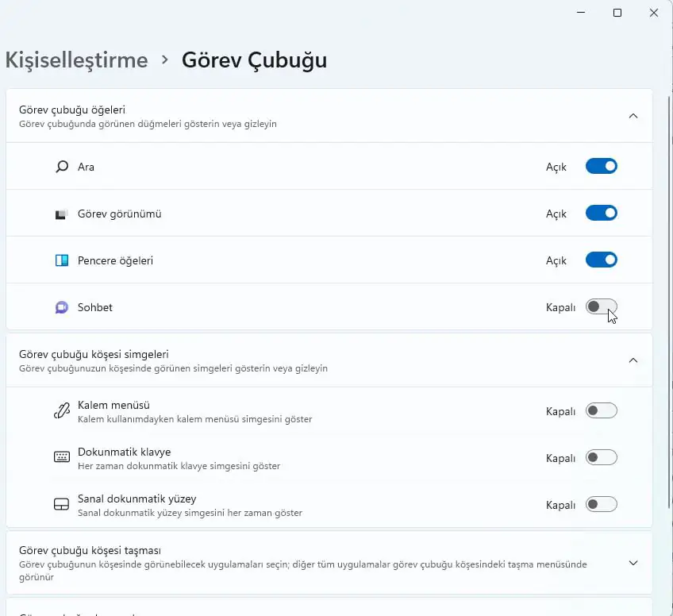Collapse the Görev çubuğu köşesi simgeleri section
The width and height of the screenshot is (673, 616).
point(633,360)
